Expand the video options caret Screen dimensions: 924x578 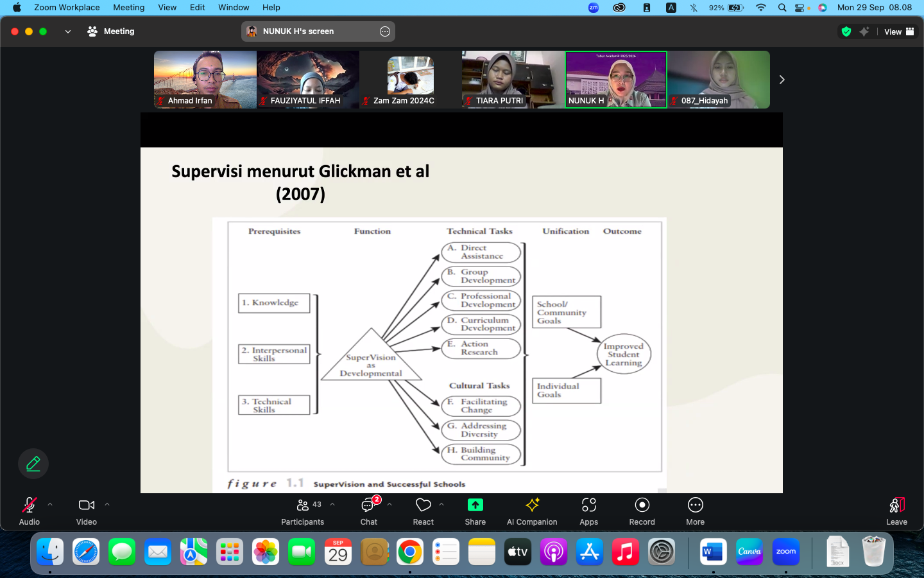point(107,505)
